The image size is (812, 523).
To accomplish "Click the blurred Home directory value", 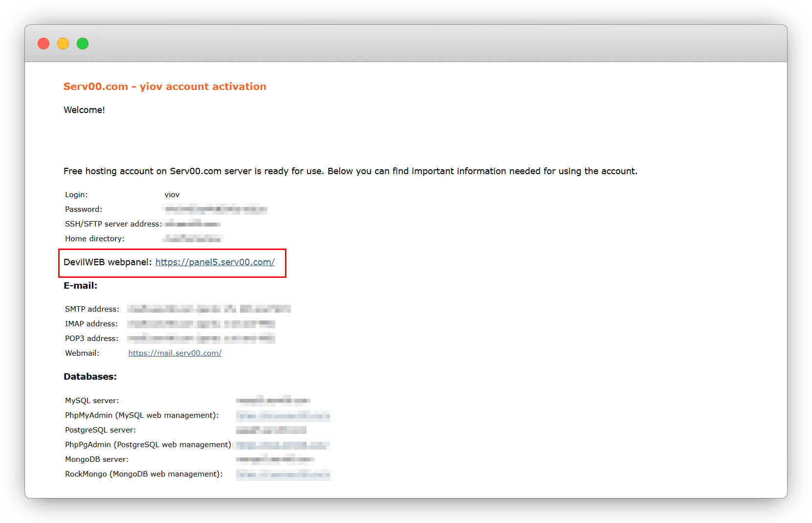I will [x=193, y=239].
